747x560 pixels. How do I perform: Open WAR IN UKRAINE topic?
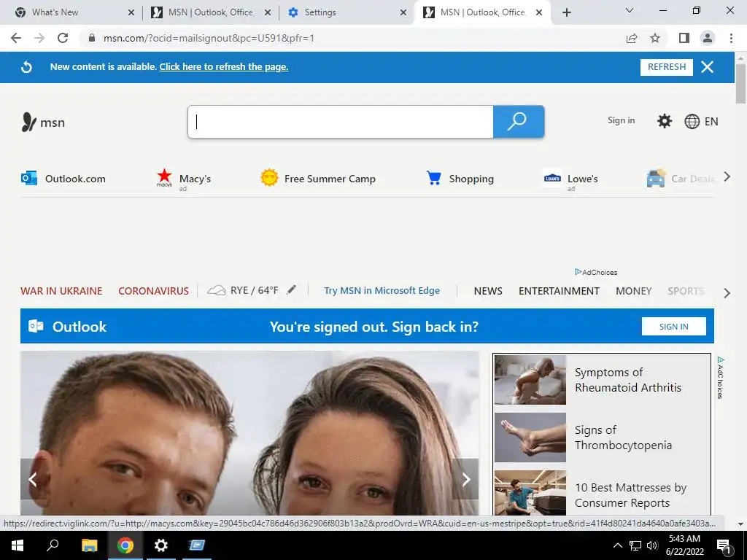(x=61, y=291)
